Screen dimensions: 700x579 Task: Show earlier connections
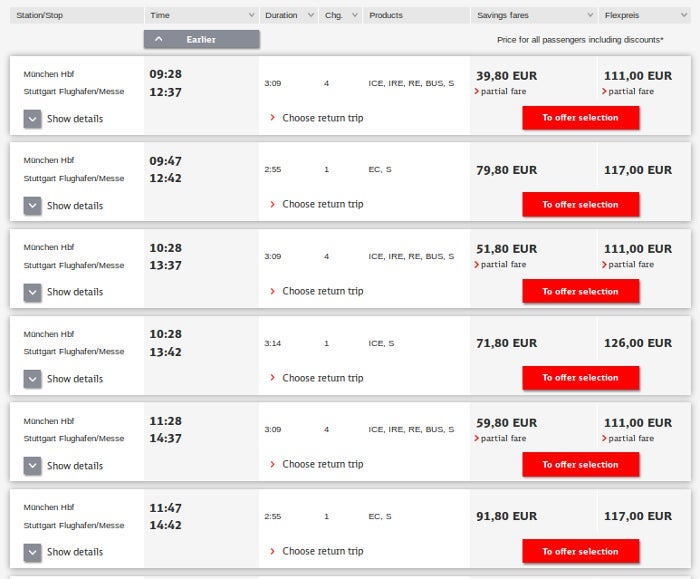(202, 39)
